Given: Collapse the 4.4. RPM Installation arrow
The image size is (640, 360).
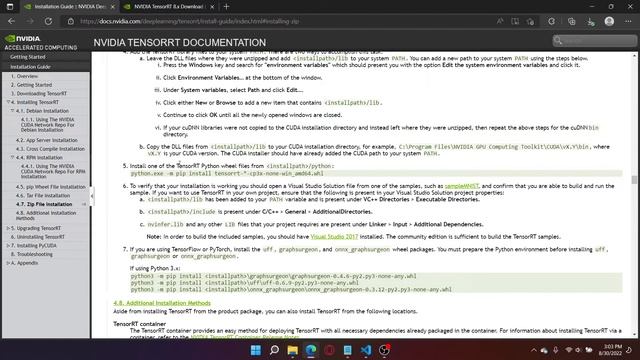Looking at the screenshot, I should coord(12,157).
